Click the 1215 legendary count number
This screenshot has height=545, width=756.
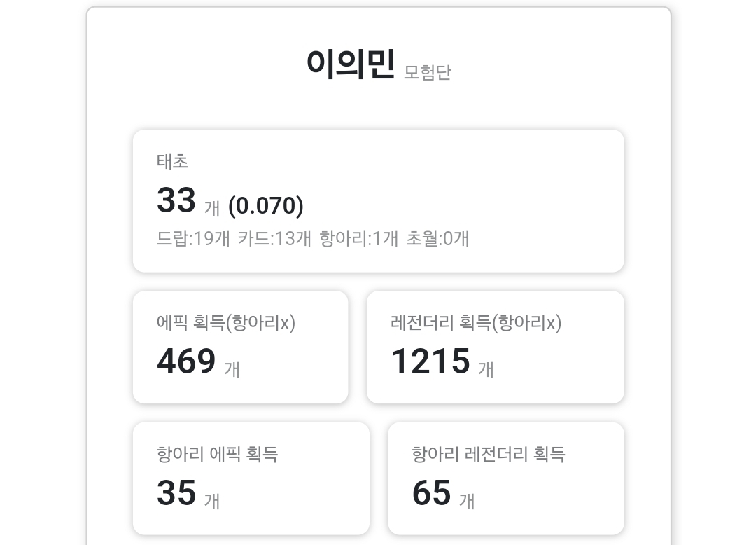pos(430,361)
